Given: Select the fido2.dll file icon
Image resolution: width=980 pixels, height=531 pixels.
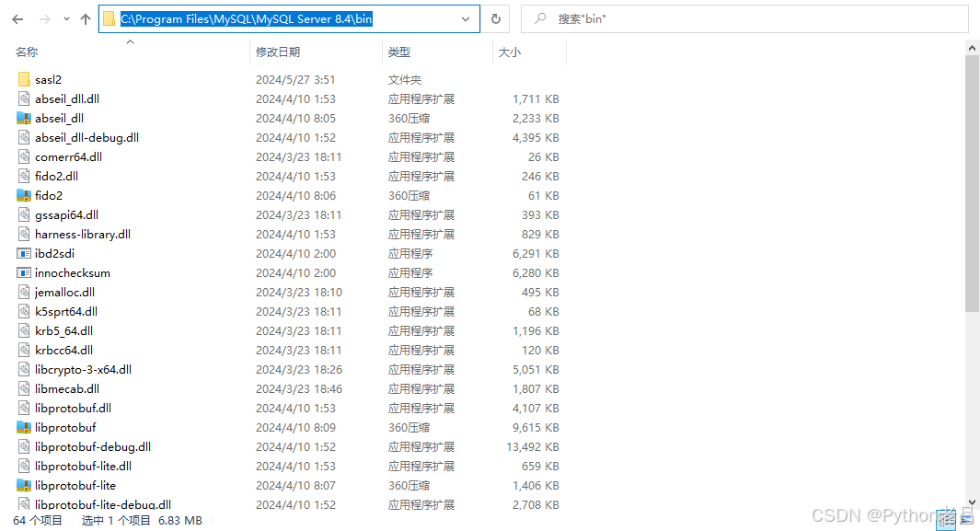Looking at the screenshot, I should click(24, 176).
